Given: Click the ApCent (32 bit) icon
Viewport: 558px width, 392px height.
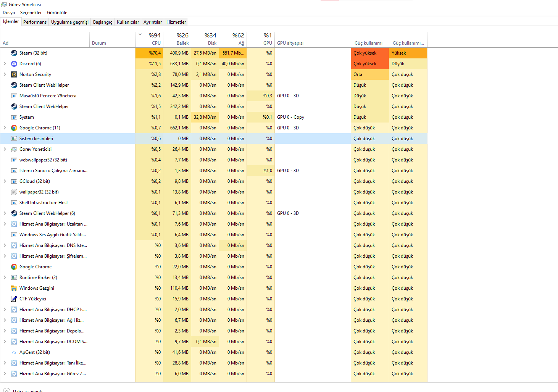Looking at the screenshot, I should point(14,352).
